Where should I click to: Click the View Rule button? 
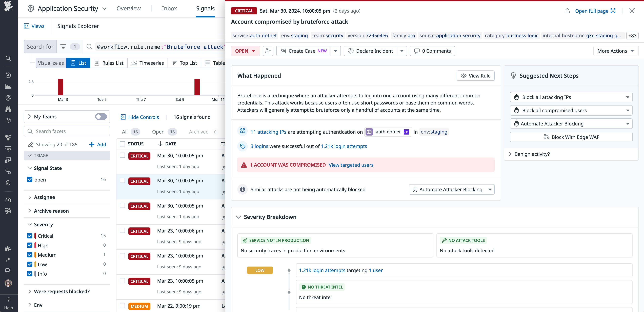click(475, 75)
